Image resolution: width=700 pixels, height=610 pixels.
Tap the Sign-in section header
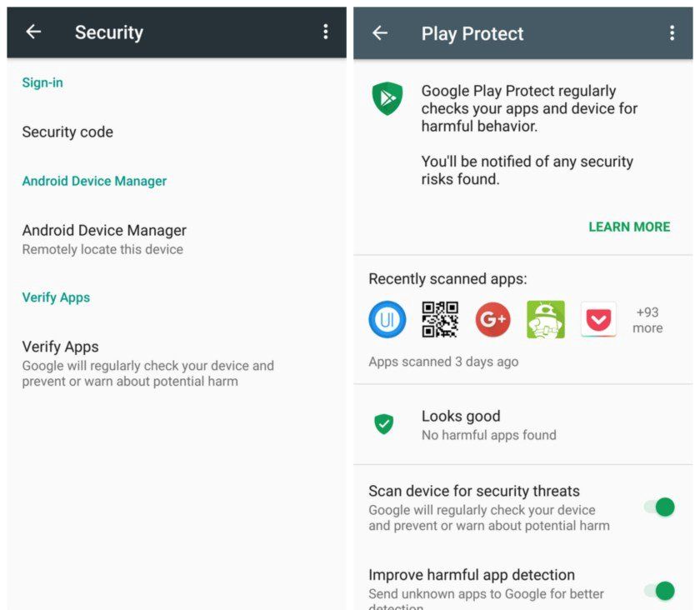pyautogui.click(x=42, y=82)
